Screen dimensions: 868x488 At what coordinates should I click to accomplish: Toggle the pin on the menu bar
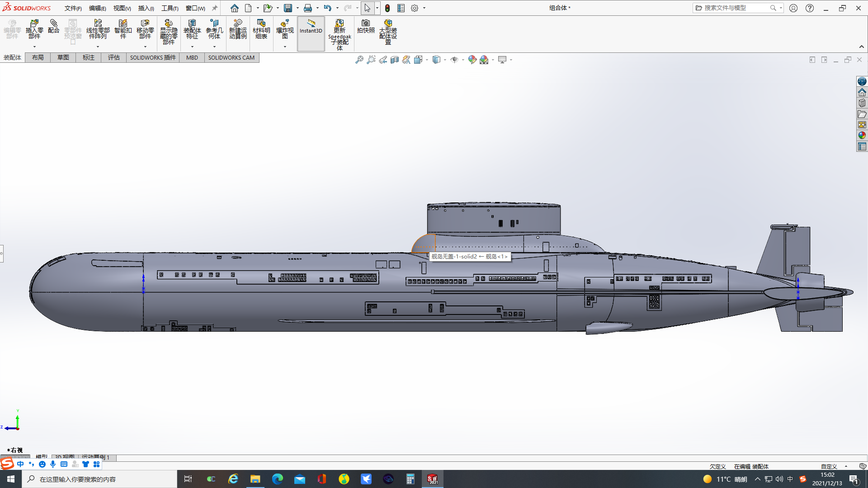click(x=215, y=8)
